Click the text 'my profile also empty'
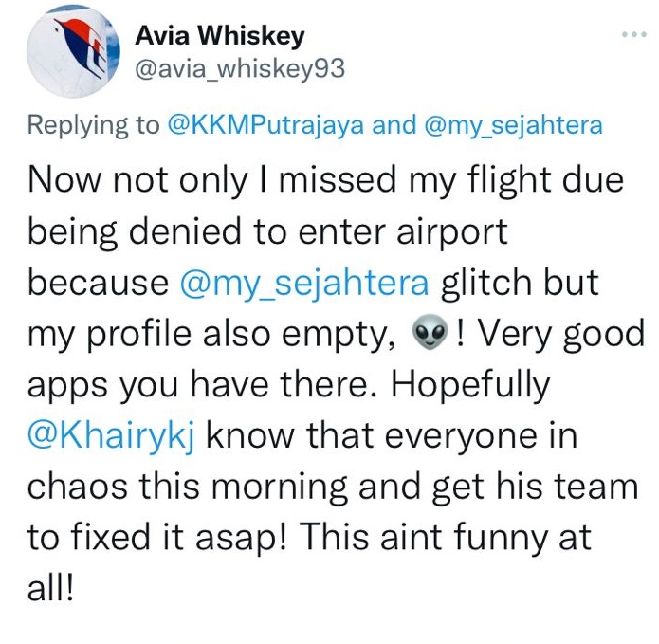Screen dimensions: 659x644 (206, 336)
